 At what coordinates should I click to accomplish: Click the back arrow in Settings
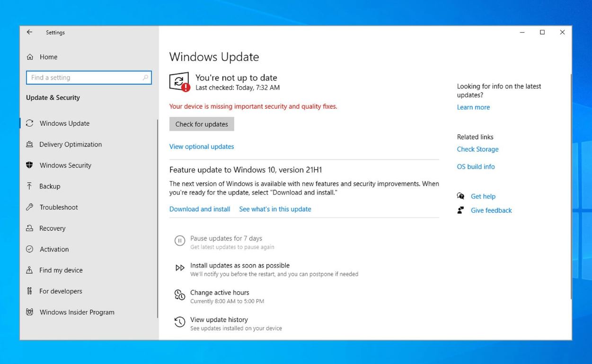tap(29, 32)
